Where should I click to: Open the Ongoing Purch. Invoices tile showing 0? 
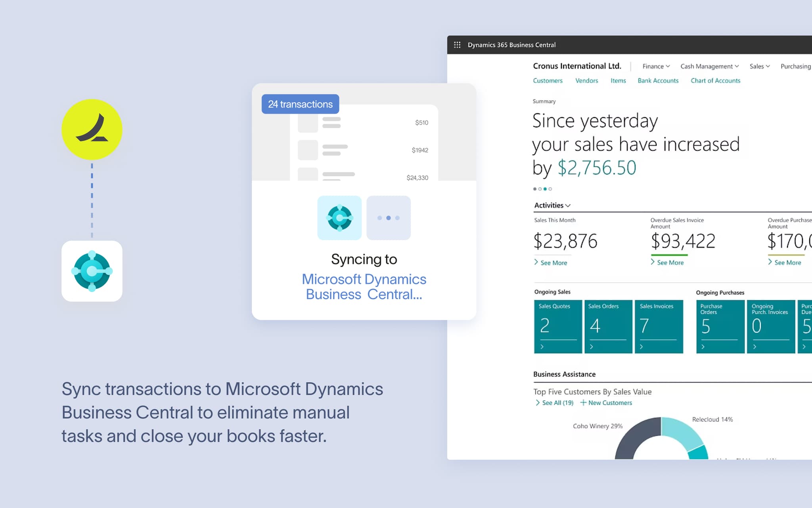click(771, 326)
